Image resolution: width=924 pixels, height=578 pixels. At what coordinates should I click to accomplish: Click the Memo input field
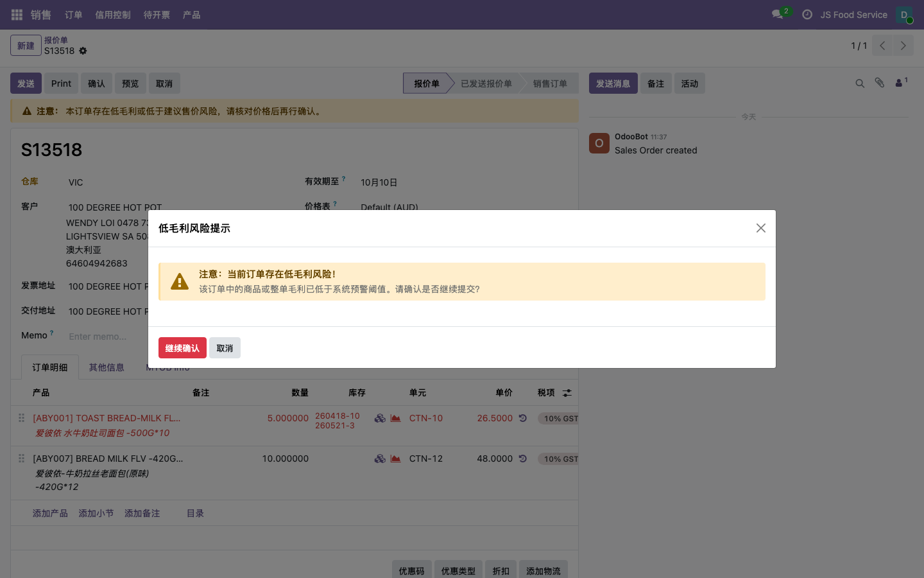coord(107,337)
